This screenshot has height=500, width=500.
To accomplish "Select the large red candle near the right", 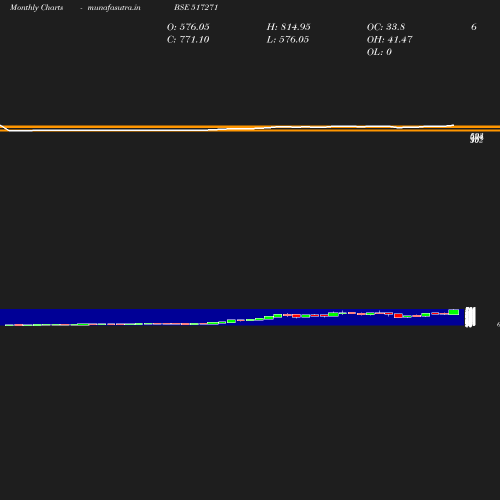I will pyautogui.click(x=398, y=315).
